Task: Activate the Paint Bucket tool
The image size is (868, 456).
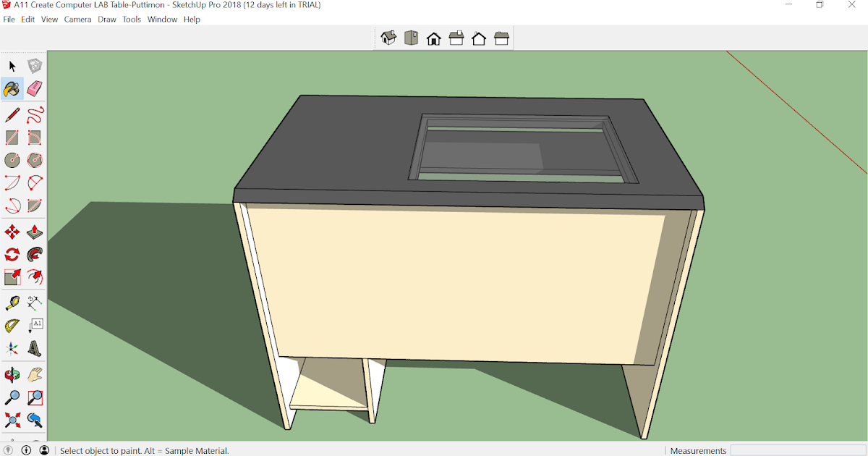Action: tap(12, 88)
